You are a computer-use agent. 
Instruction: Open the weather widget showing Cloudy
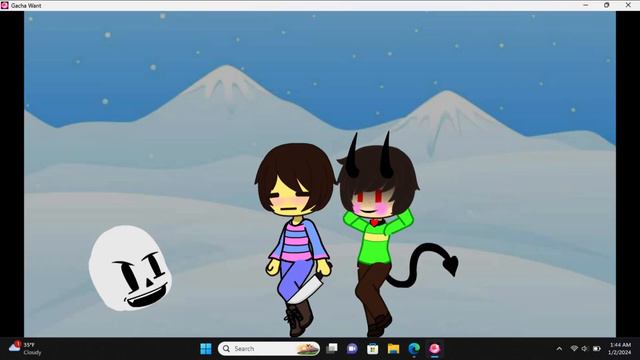point(25,349)
